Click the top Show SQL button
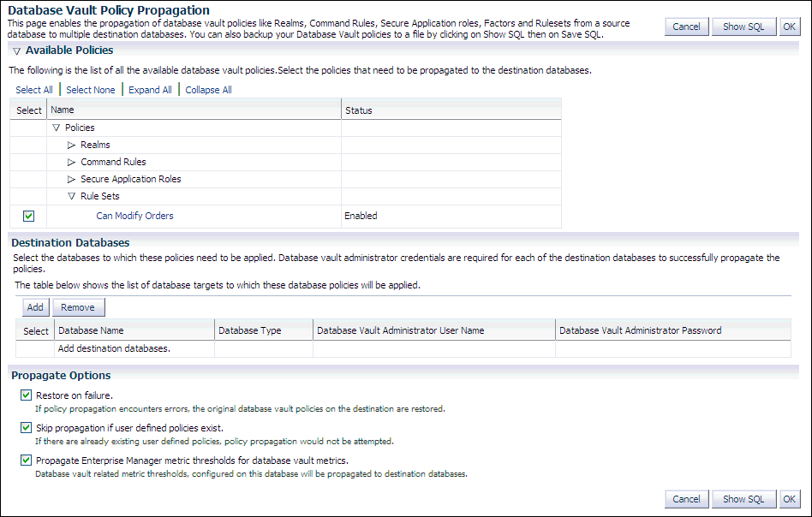812x517 pixels. [743, 27]
